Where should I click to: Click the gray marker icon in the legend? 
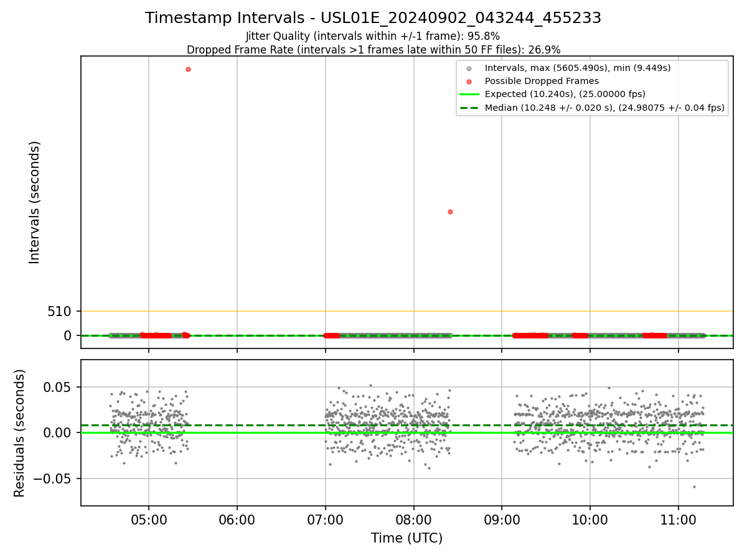[x=469, y=68]
